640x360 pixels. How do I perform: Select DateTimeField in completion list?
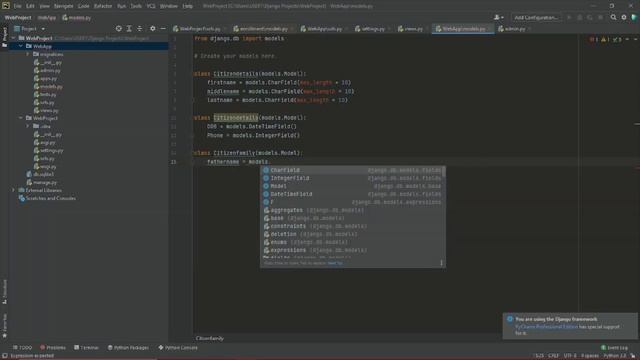[352, 194]
